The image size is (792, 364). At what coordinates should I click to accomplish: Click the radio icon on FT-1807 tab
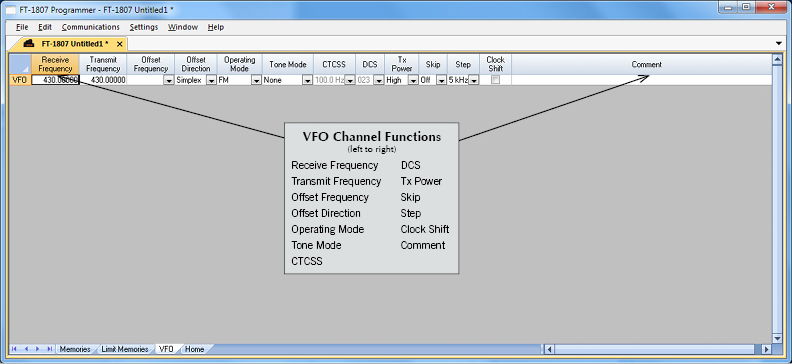29,43
